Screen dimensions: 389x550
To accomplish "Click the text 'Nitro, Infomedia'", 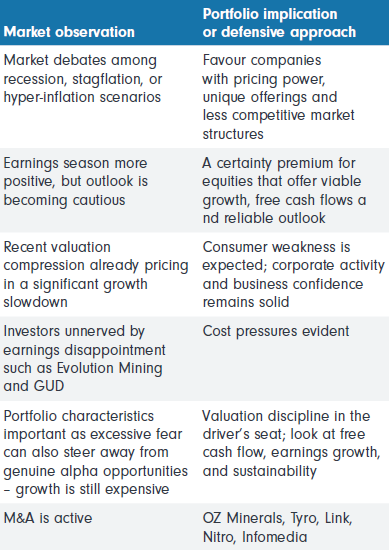I will point(255,537).
